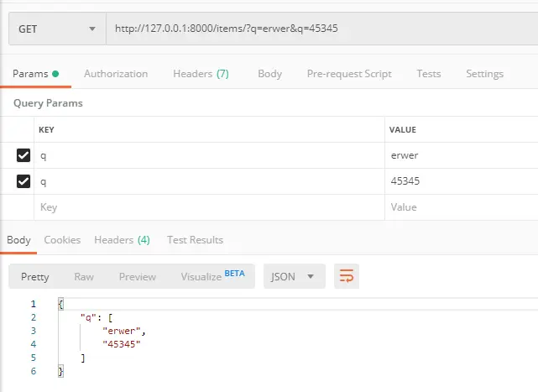The height and width of the screenshot is (392, 538).
Task: Select the response Body tab
Action: [x=18, y=240]
